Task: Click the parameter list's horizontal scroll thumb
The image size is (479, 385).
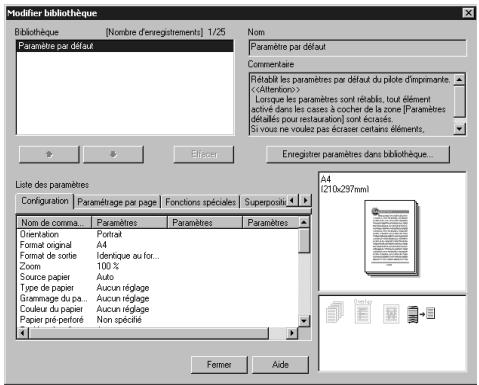Action: pos(148,333)
